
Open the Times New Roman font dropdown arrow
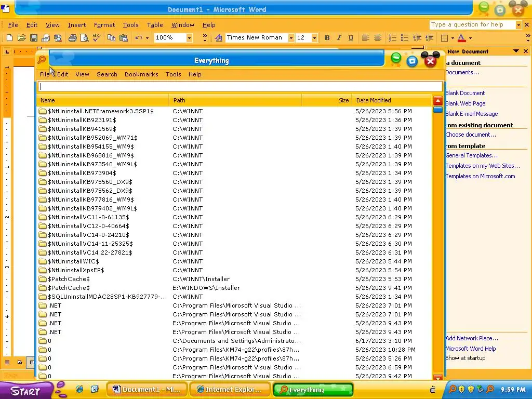tap(291, 37)
